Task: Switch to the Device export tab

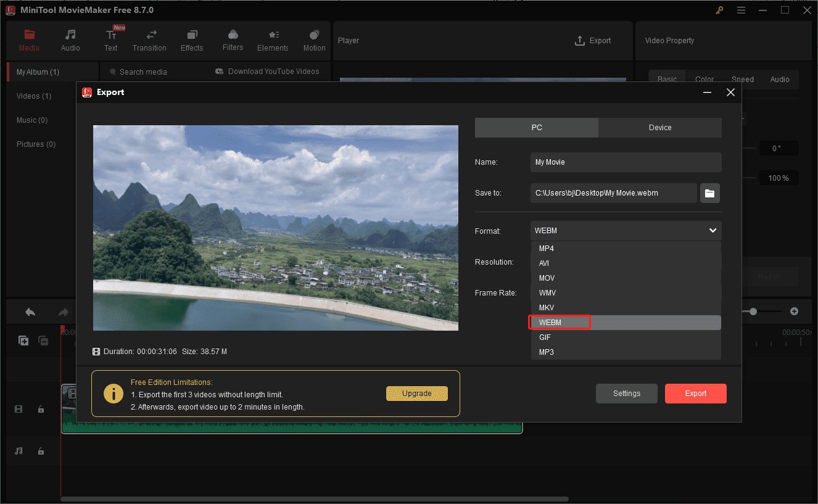Action: coord(660,128)
